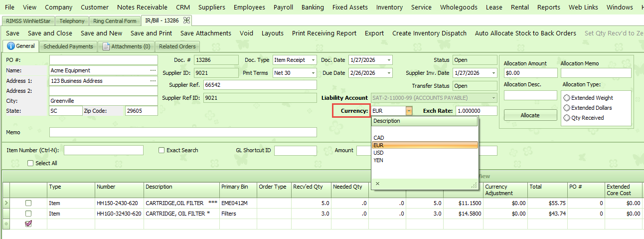Viewport: 644px width, 239px height.
Task: Click the Item Number (Ctrl-N) field
Action: point(104,150)
